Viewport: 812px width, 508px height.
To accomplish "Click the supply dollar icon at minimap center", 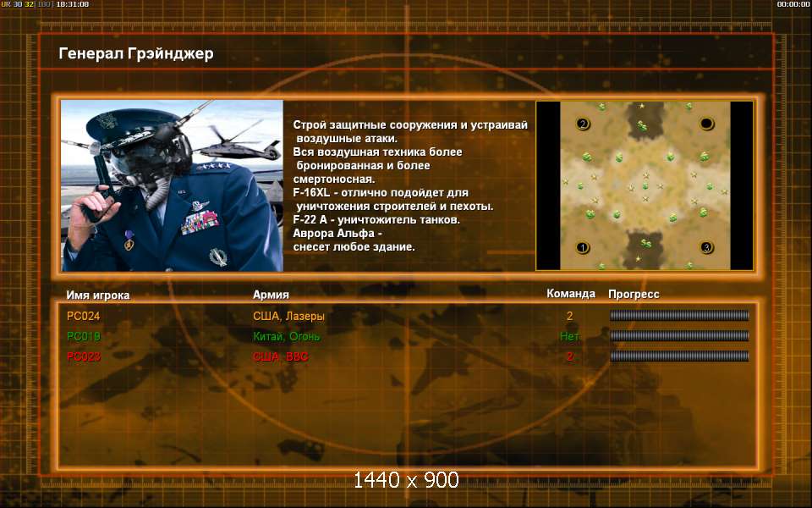I will click(645, 185).
